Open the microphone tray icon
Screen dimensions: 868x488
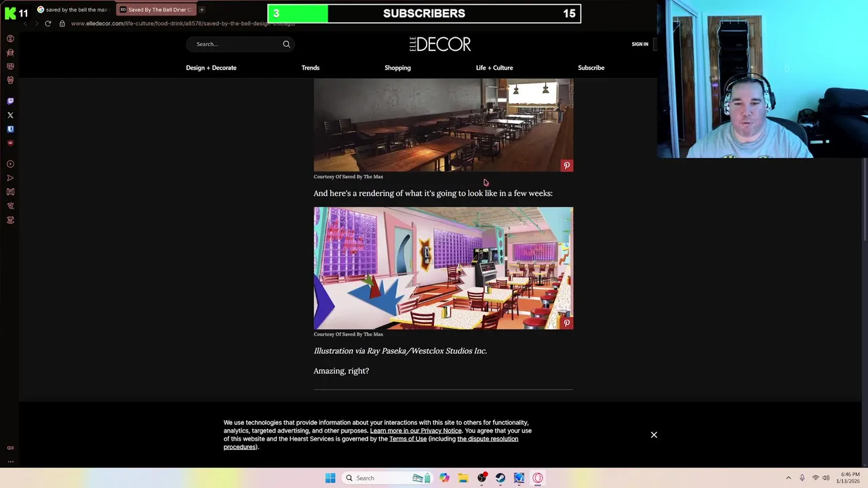pyautogui.click(x=802, y=478)
